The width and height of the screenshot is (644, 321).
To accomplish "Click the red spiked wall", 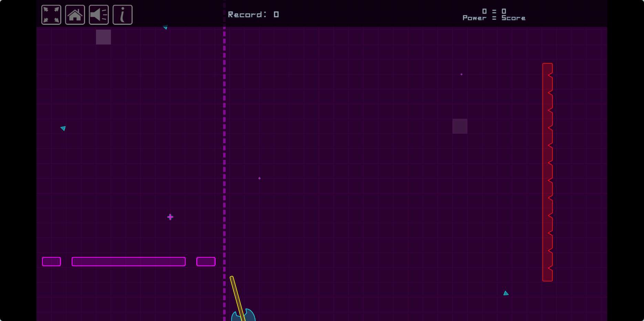I will click(x=547, y=172).
